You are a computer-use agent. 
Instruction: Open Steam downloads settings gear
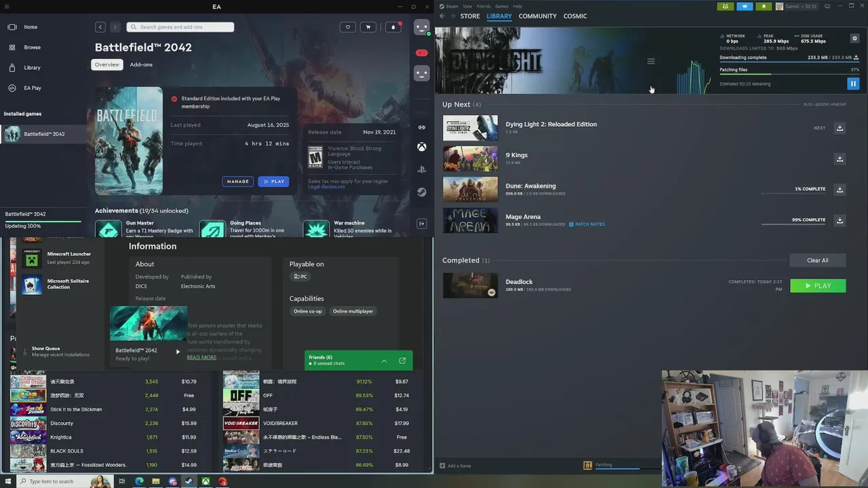click(x=854, y=39)
